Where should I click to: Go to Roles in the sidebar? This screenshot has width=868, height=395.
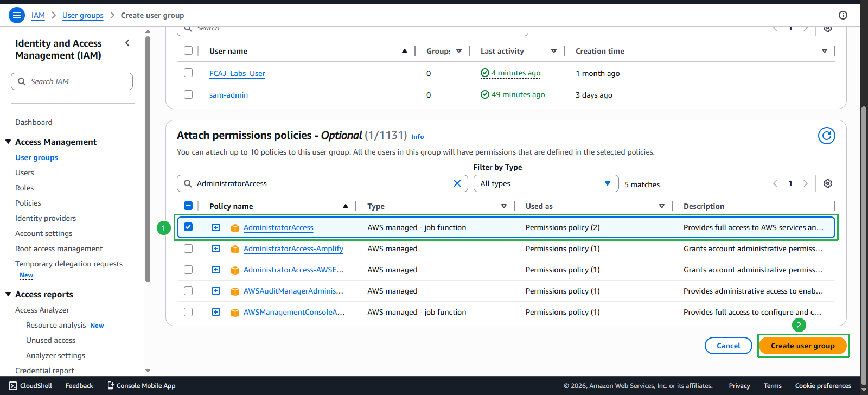[24, 188]
